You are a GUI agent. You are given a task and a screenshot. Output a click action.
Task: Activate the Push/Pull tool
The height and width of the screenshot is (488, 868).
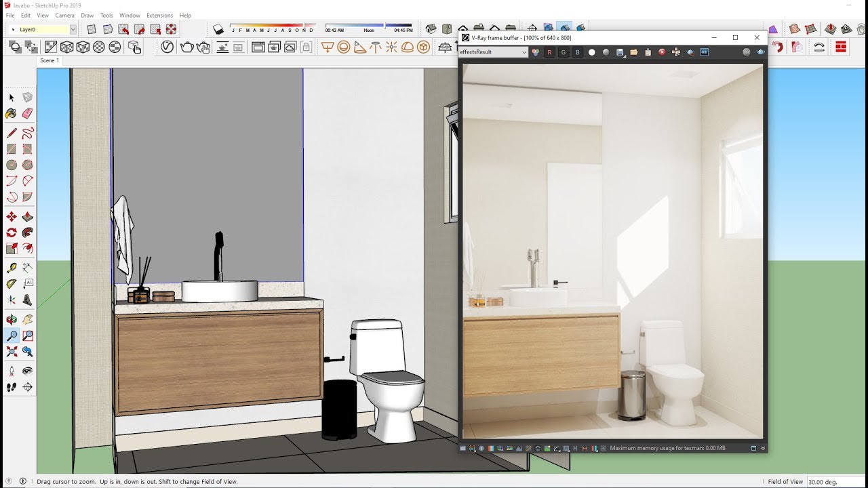(x=27, y=217)
